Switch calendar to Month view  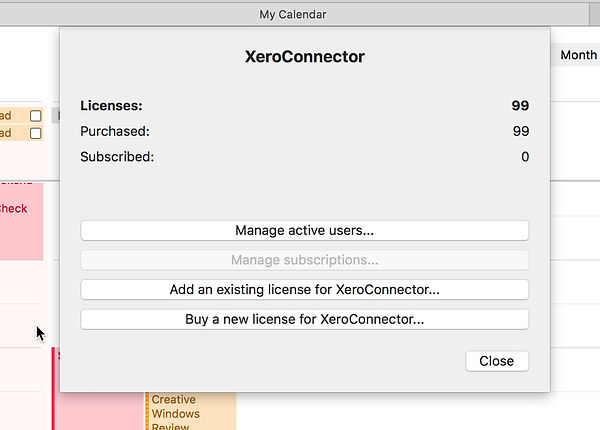pyautogui.click(x=578, y=55)
